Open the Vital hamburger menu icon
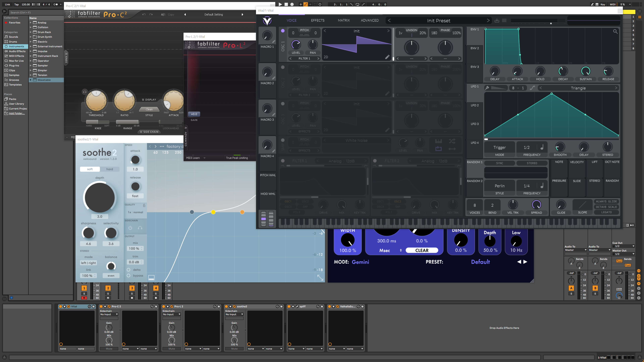Viewport: 644px width, 362px height. [x=504, y=20]
